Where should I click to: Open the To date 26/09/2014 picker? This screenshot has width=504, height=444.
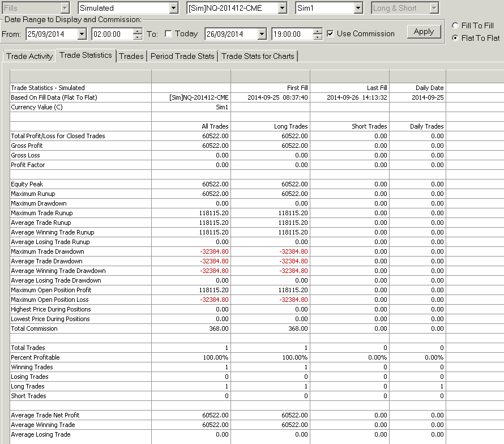(262, 34)
